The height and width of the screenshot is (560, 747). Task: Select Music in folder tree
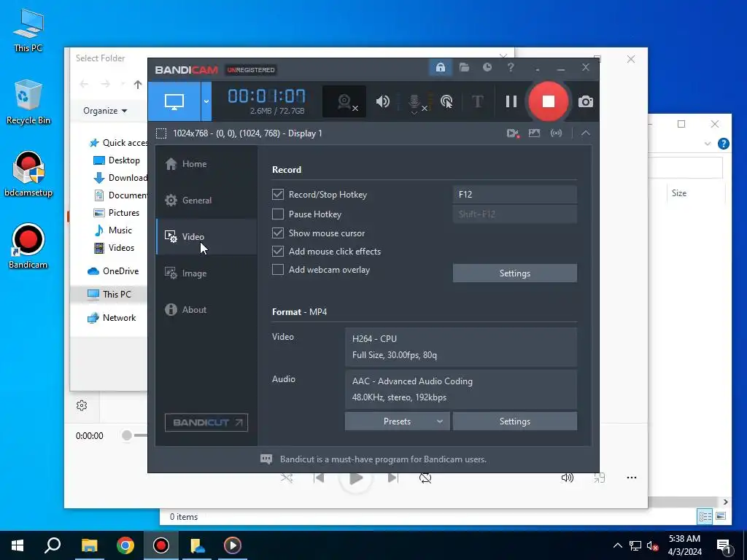click(x=113, y=230)
